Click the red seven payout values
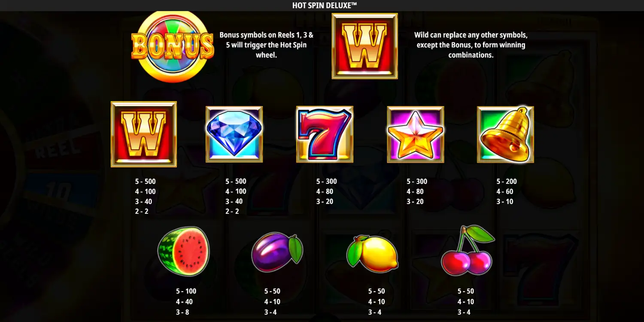644x322 pixels. tap(327, 191)
